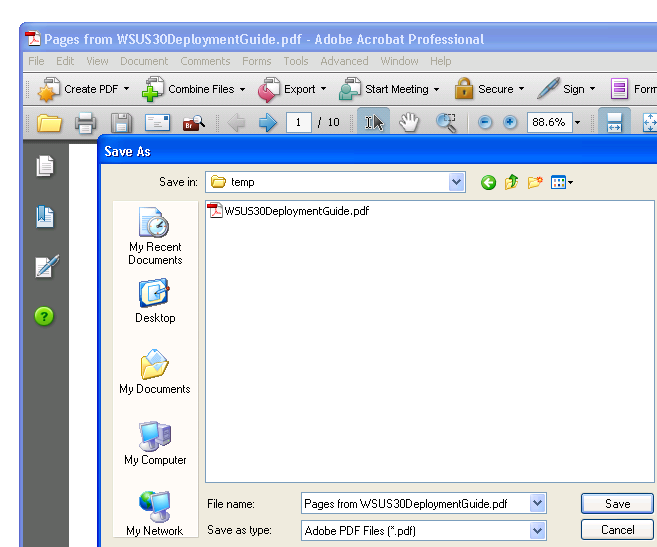The width and height of the screenshot is (657, 547).
Task: Open the Help menu
Action: 440,61
